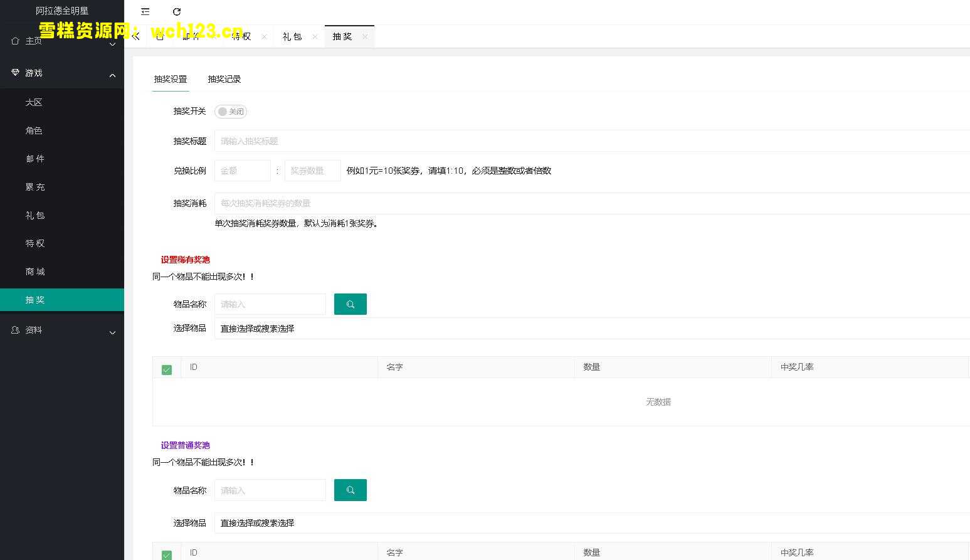The width and height of the screenshot is (970, 560).
Task: Select the highlighted 抽奖 sidebar item
Action: pyautogui.click(x=62, y=300)
